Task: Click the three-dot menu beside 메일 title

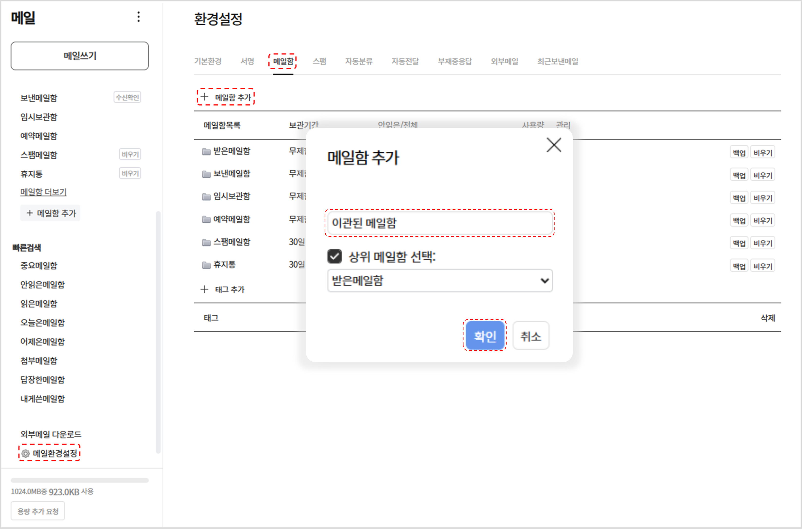Action: click(x=139, y=17)
